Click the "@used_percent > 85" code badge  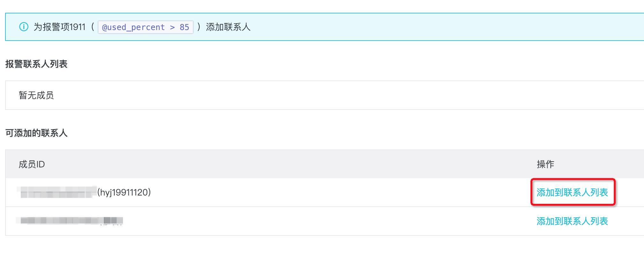coord(146,27)
